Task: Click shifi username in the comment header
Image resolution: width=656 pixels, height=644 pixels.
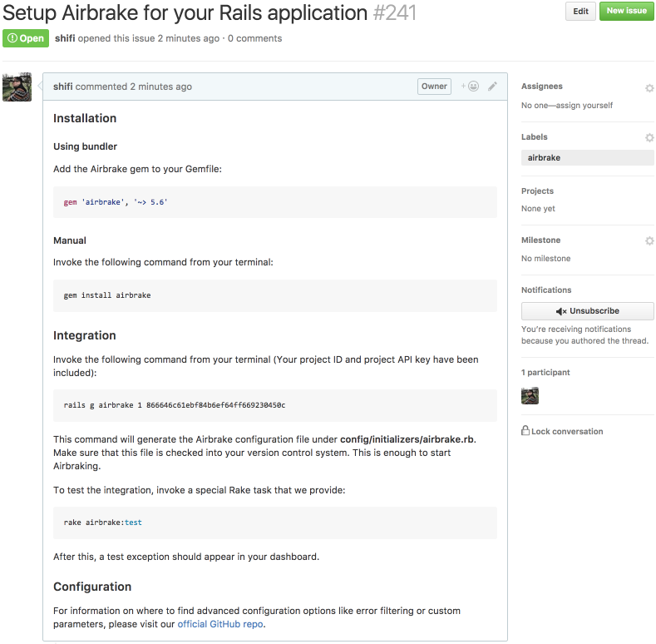Action: click(x=62, y=87)
